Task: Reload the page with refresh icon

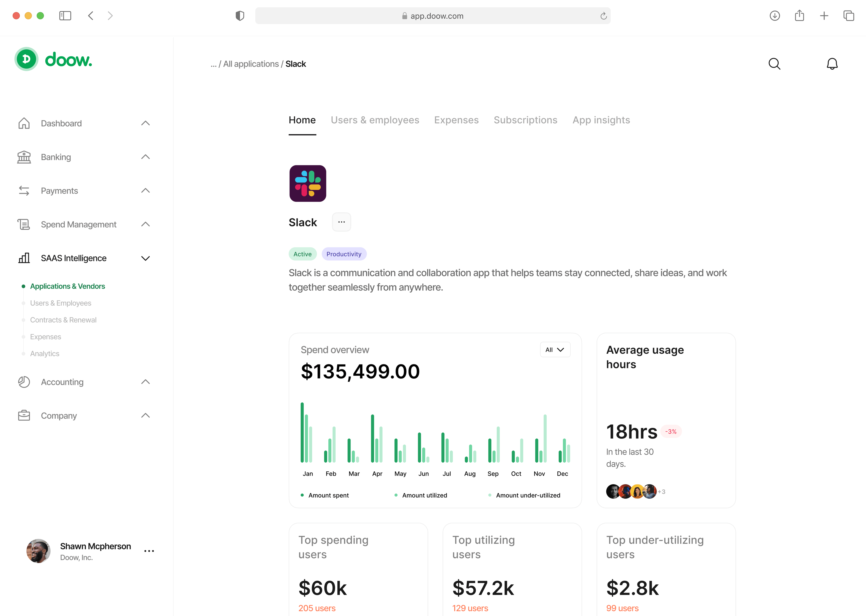Action: click(603, 16)
